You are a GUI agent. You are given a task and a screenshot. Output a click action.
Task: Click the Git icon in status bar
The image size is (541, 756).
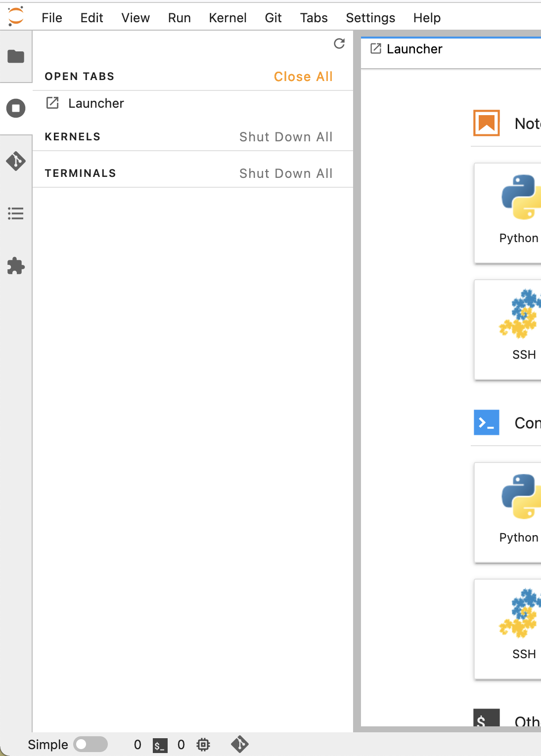tap(240, 744)
